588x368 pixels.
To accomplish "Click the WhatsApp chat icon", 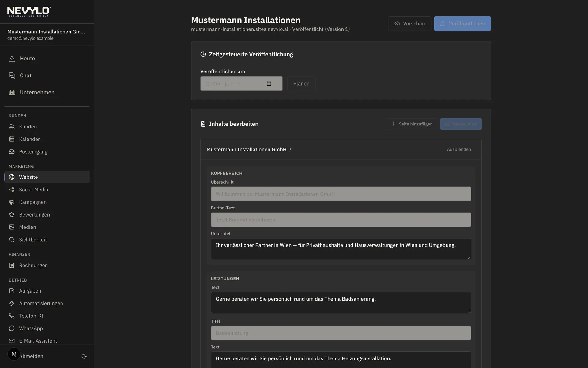I will point(12,328).
